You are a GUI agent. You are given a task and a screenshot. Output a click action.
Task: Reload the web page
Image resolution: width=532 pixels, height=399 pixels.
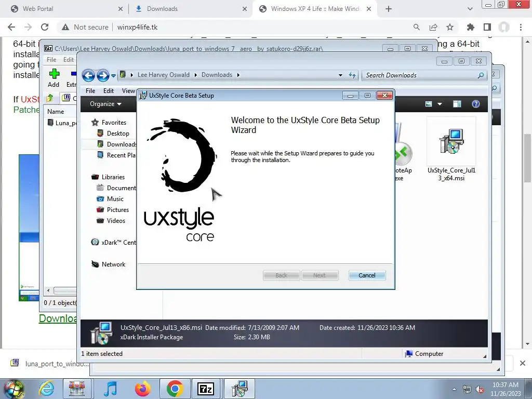(45, 27)
